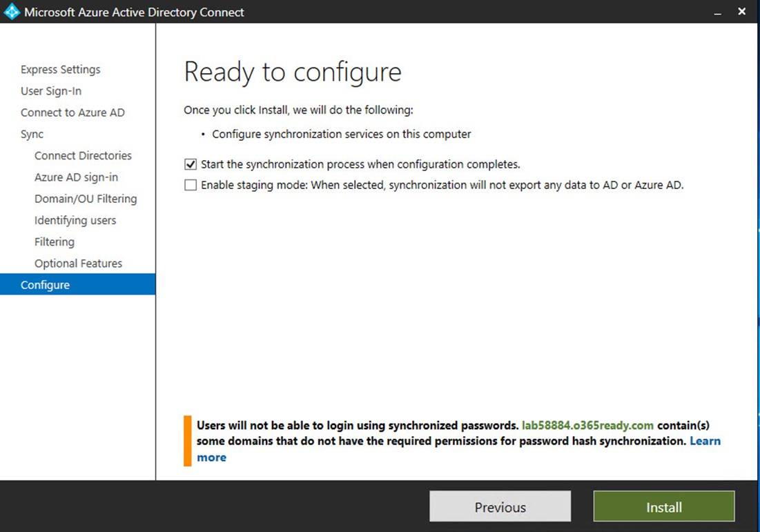Screen dimensions: 760x532
Task: Click the Azure AD Connect logo icon
Action: coord(11,12)
